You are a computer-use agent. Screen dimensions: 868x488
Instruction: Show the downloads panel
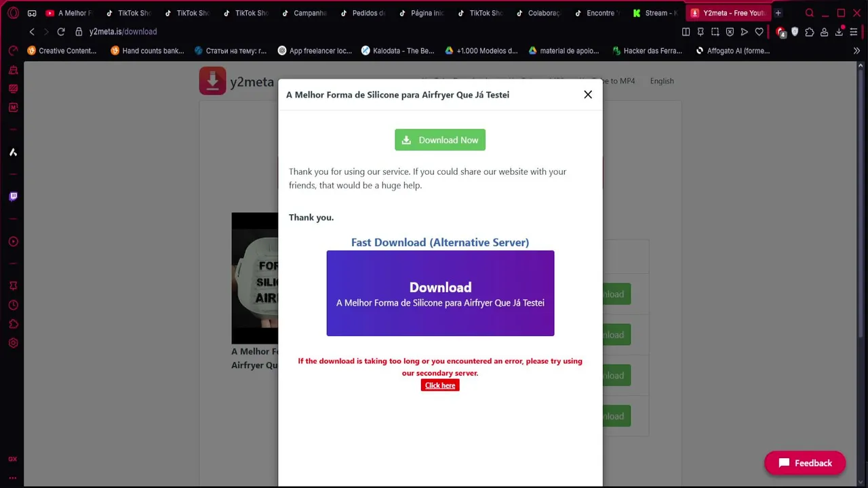pyautogui.click(x=840, y=32)
